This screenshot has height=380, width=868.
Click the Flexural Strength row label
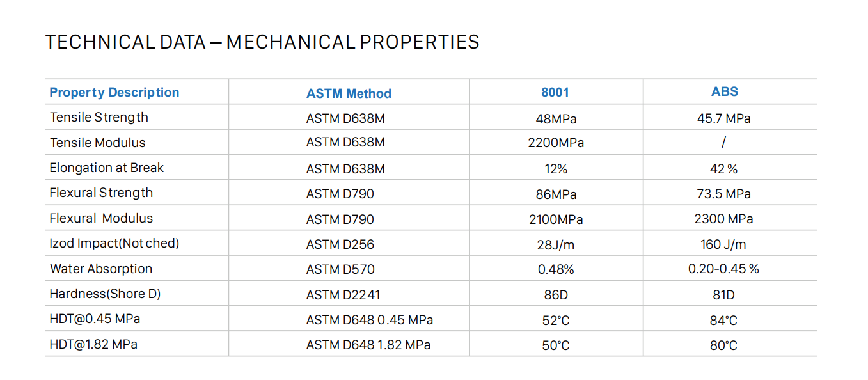101,193
